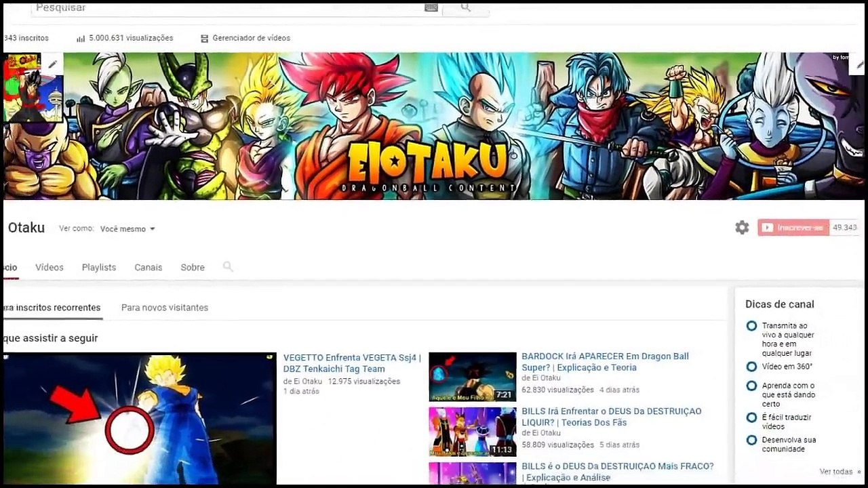Screen dimensions: 868x488
Task: Open the on-screen keyboard icon in search box
Action: pyautogui.click(x=431, y=7)
